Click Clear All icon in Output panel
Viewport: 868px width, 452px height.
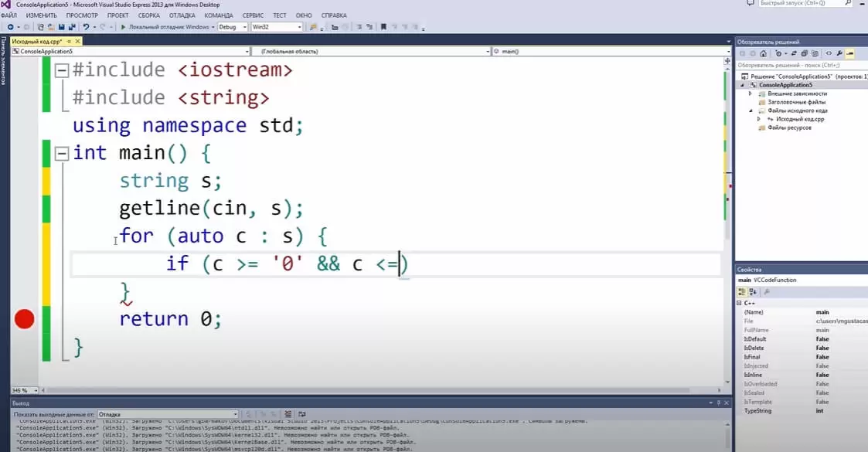pyautogui.click(x=288, y=414)
